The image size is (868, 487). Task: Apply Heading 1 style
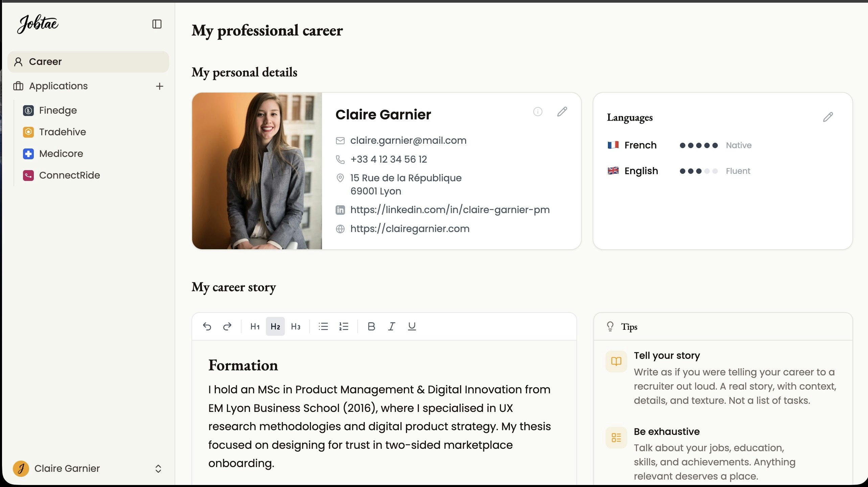[x=255, y=326]
